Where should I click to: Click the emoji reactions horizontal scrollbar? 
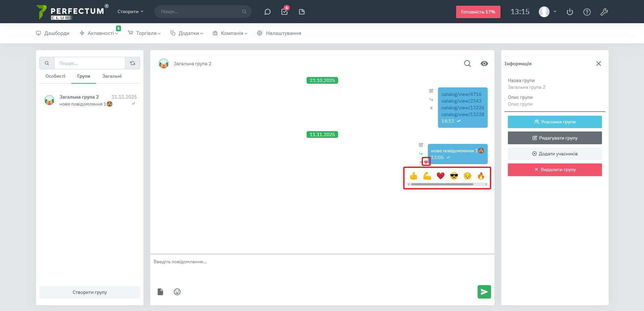click(442, 184)
